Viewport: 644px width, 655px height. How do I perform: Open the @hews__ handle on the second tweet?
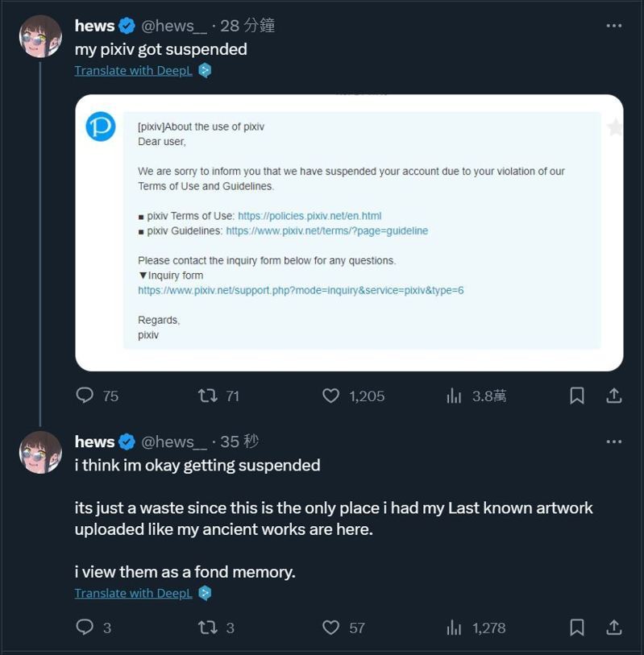point(174,442)
